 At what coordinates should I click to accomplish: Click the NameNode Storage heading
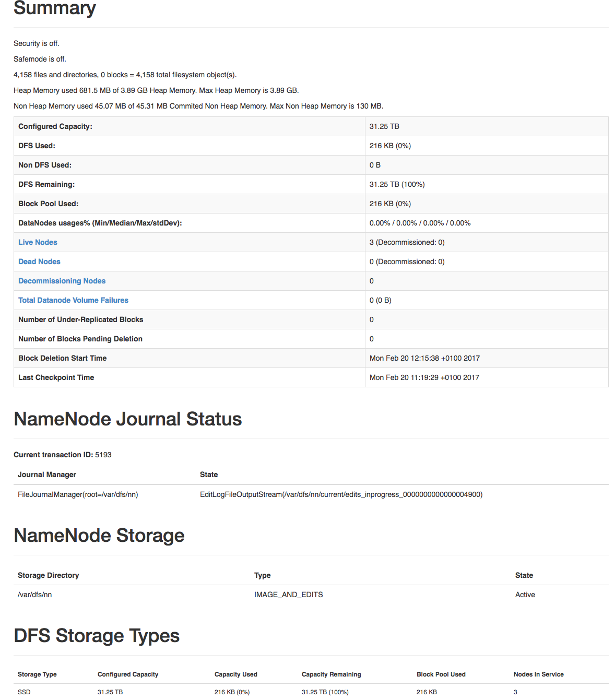[99, 536]
